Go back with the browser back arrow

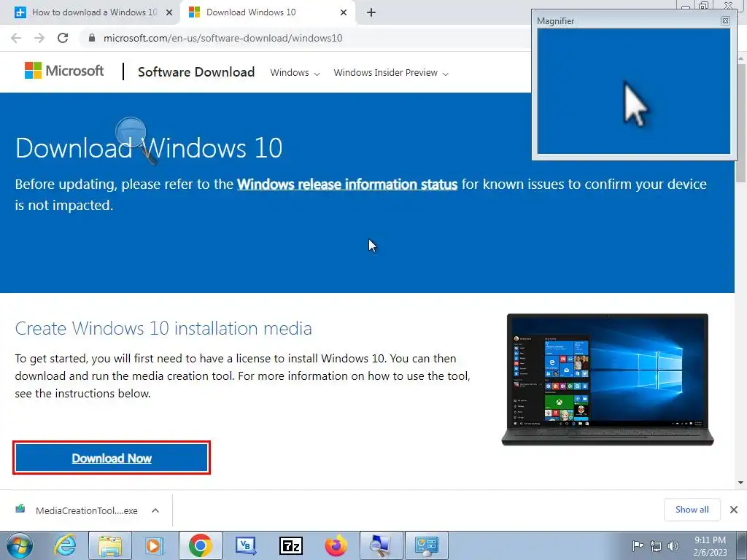point(16,38)
